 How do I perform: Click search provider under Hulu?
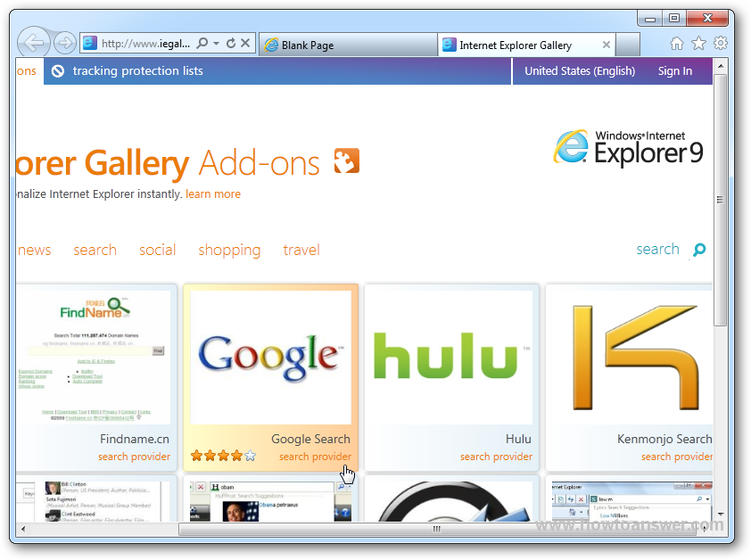tap(496, 457)
